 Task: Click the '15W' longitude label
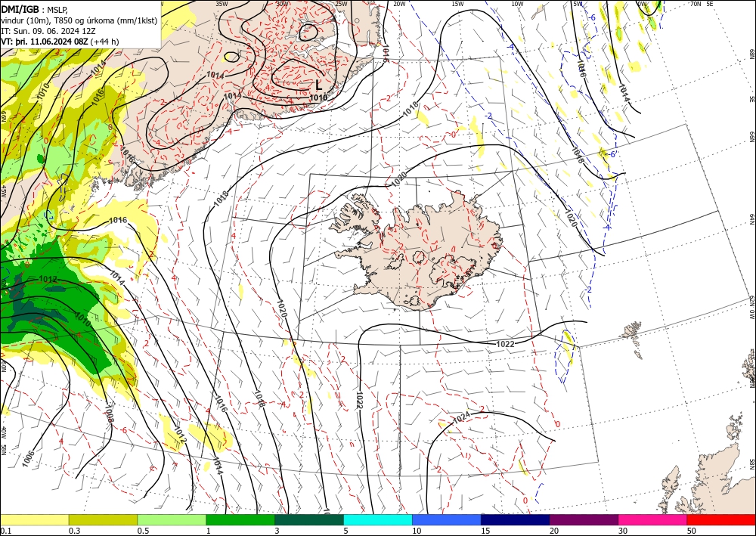coord(458,4)
